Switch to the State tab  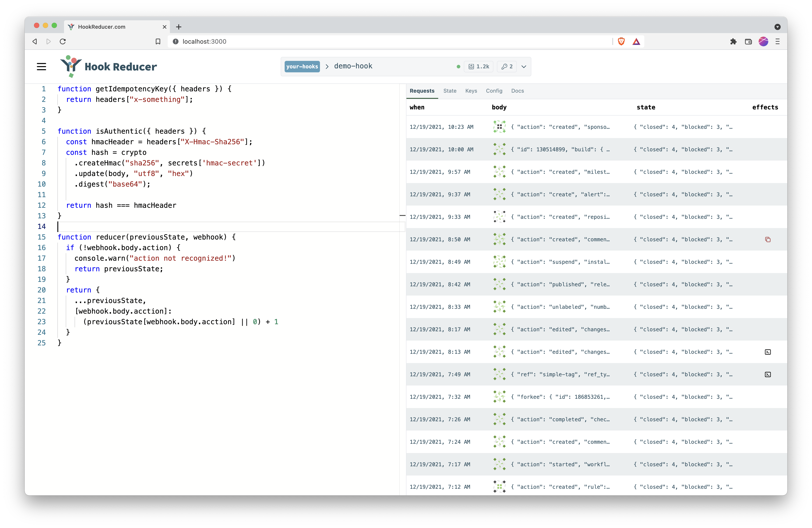click(450, 91)
